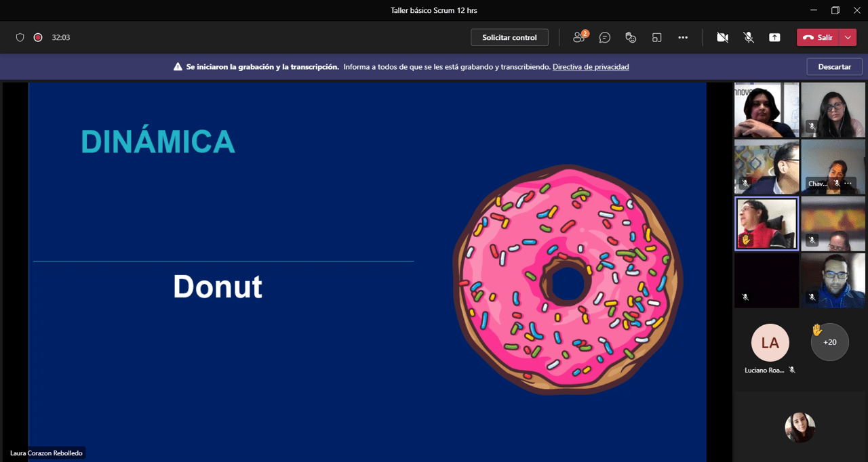Unmute the microphone
The height and width of the screenshot is (462, 868).
tap(749, 38)
